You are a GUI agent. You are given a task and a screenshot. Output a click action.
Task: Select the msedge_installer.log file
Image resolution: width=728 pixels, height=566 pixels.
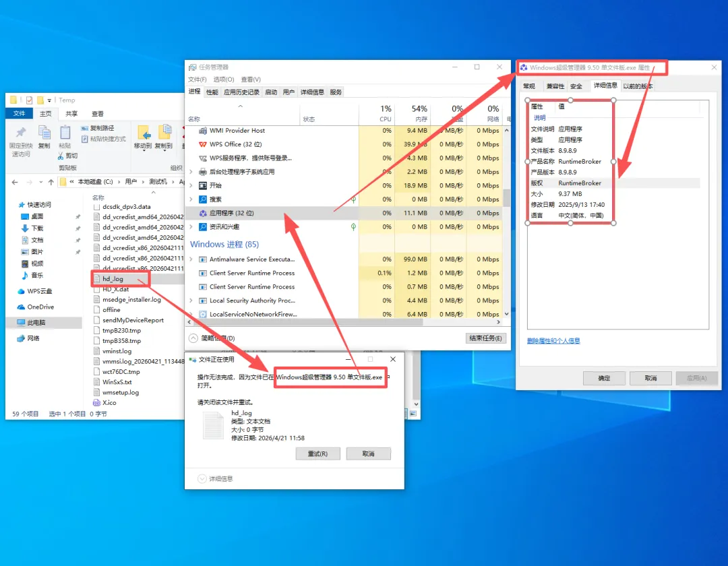point(127,300)
